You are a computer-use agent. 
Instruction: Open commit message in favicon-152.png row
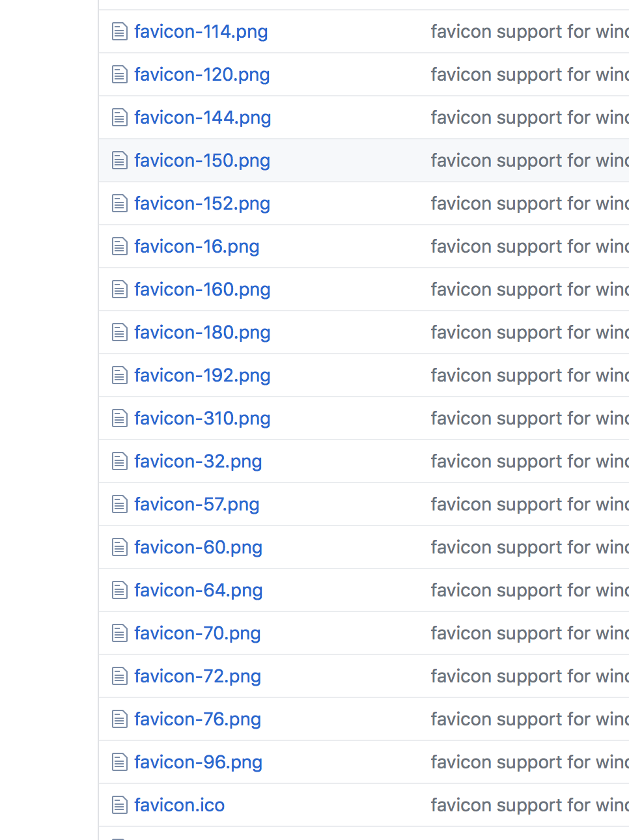(x=529, y=203)
